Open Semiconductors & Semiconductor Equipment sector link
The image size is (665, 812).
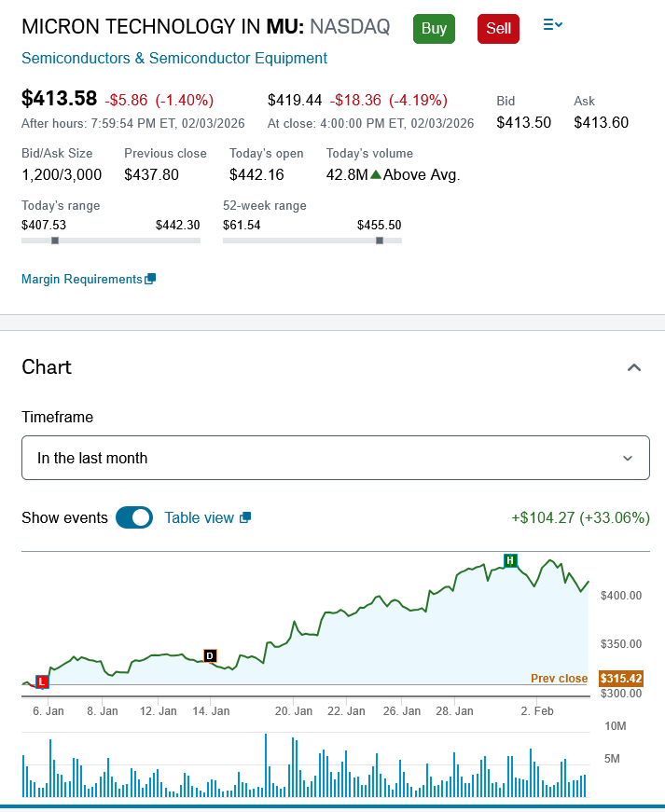coord(174,58)
